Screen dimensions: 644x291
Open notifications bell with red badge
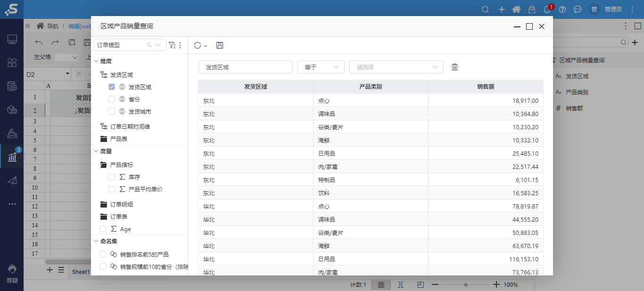547,9
